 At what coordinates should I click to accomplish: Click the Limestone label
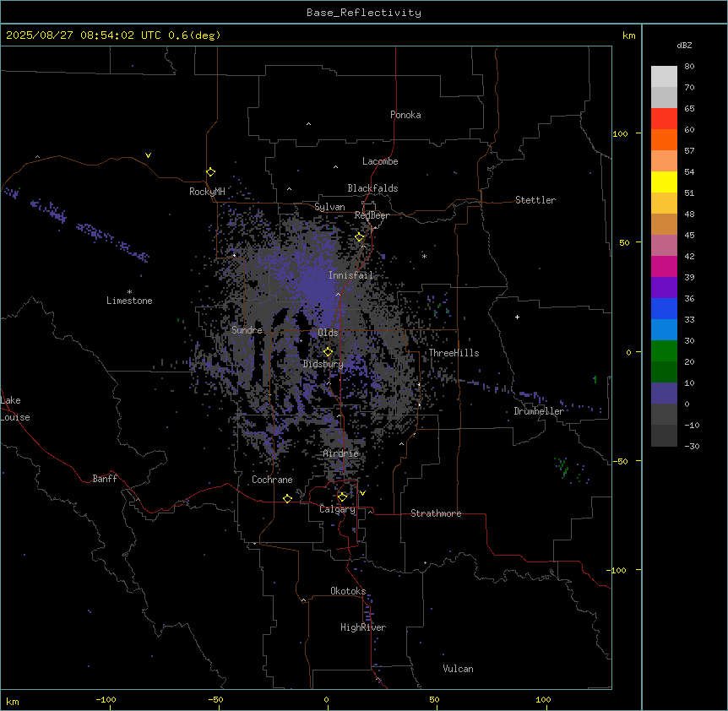click(x=129, y=301)
